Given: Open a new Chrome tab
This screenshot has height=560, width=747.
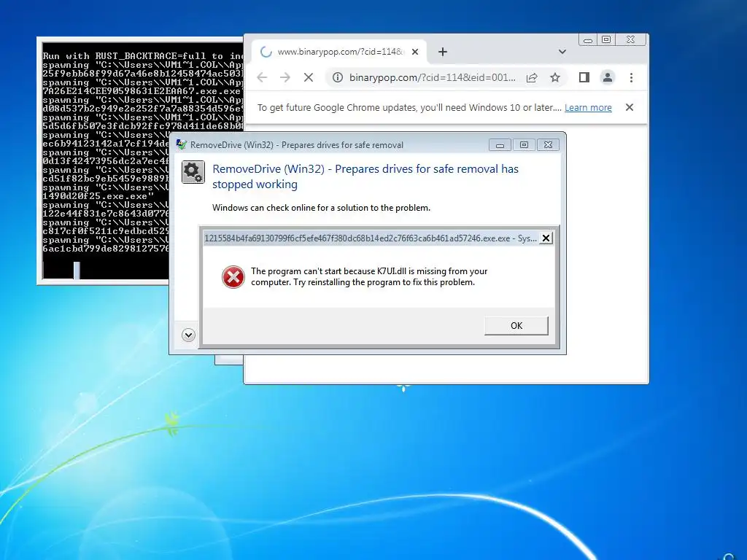Looking at the screenshot, I should (x=443, y=52).
